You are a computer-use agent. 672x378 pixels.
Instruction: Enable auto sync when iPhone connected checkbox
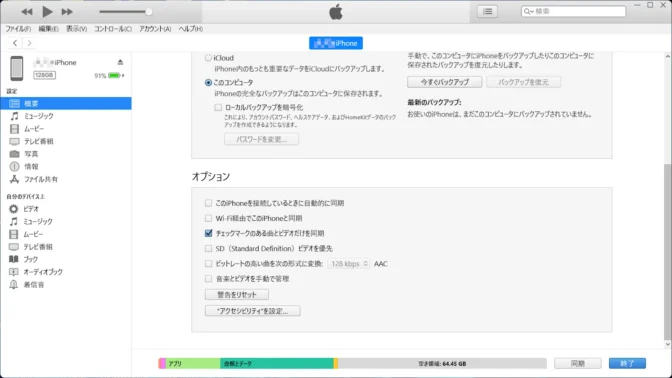(x=208, y=203)
